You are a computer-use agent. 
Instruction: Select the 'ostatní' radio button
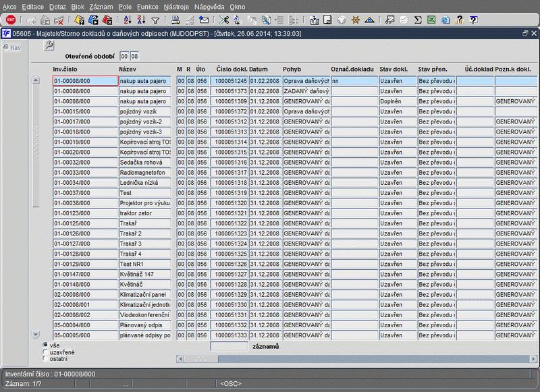[45, 359]
